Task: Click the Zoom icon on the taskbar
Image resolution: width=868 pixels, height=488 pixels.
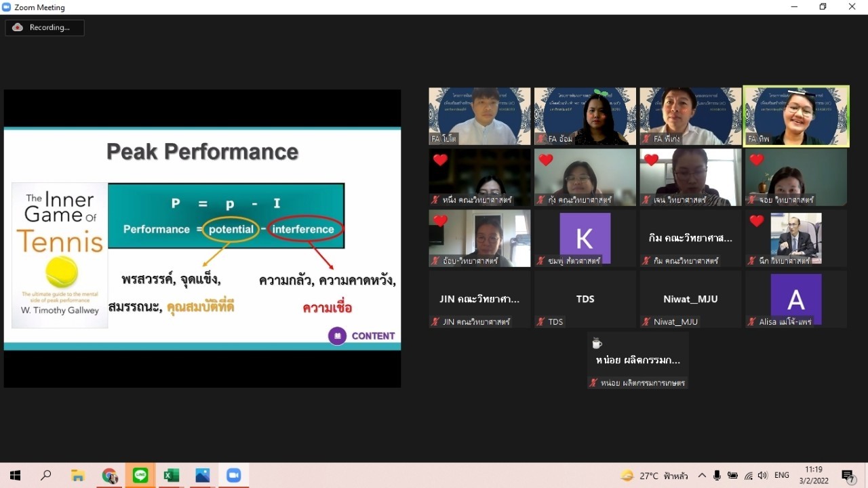Action: coord(234,475)
